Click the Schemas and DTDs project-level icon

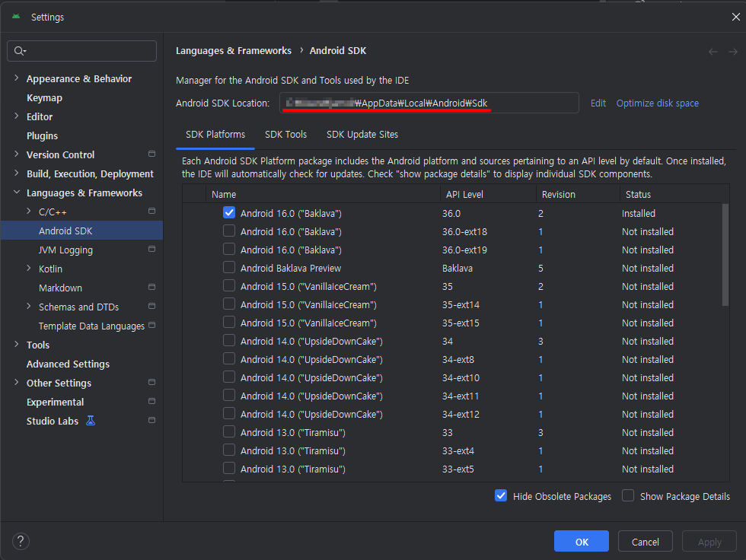tap(151, 306)
